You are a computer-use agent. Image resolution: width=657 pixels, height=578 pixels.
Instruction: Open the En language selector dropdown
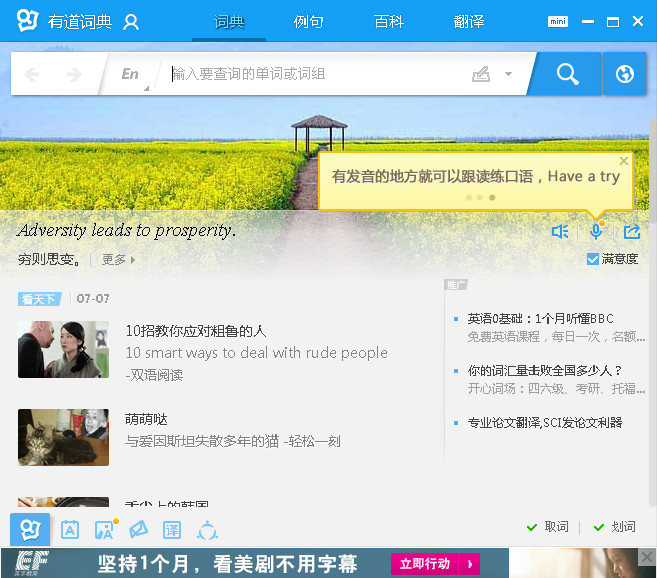(131, 74)
